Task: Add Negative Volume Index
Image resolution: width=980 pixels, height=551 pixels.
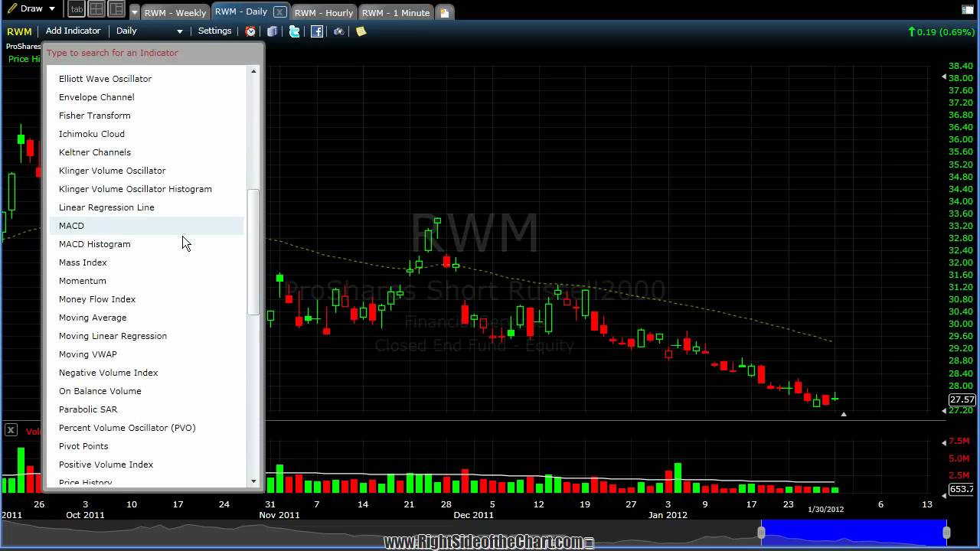Action: 147,373
